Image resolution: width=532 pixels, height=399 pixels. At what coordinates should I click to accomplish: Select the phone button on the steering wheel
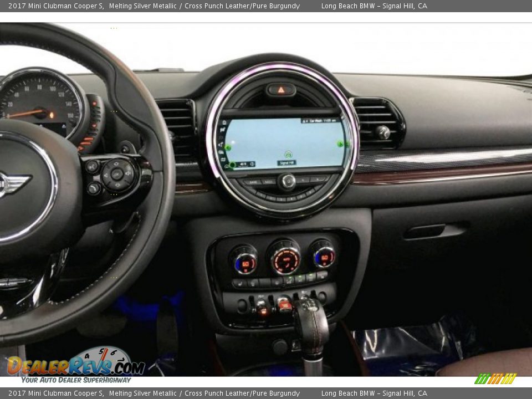[93, 187]
